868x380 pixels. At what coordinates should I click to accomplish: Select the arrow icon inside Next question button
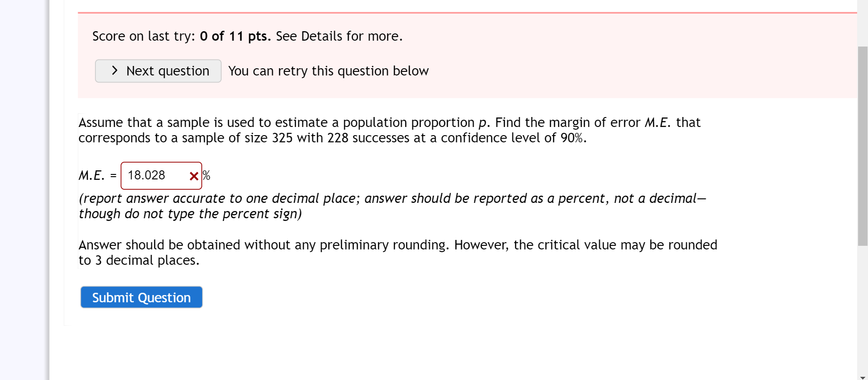(x=114, y=71)
